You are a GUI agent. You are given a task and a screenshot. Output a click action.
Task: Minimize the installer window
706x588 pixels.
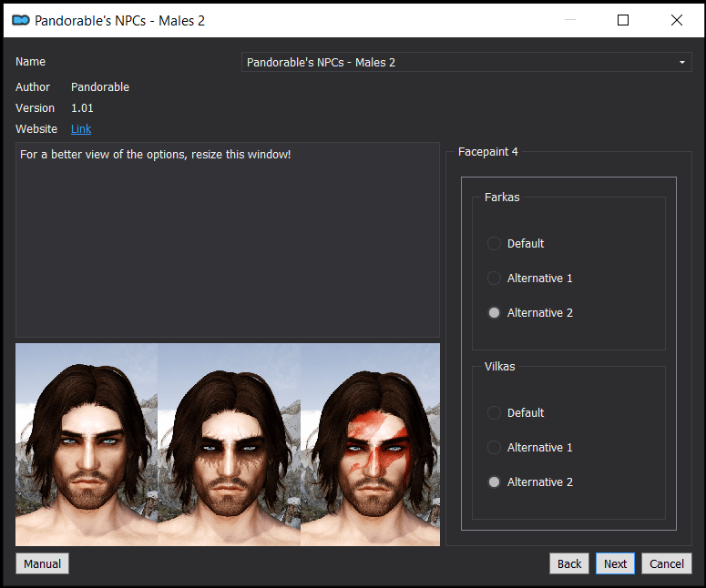570,20
